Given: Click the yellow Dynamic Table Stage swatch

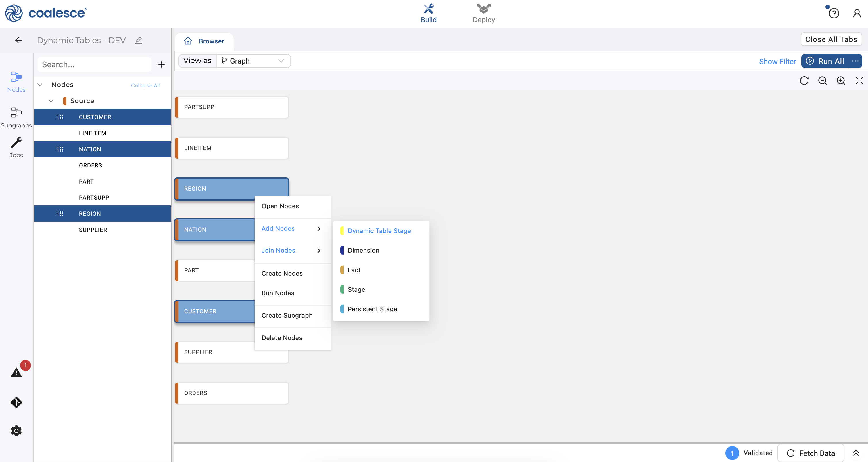Looking at the screenshot, I should (x=342, y=231).
